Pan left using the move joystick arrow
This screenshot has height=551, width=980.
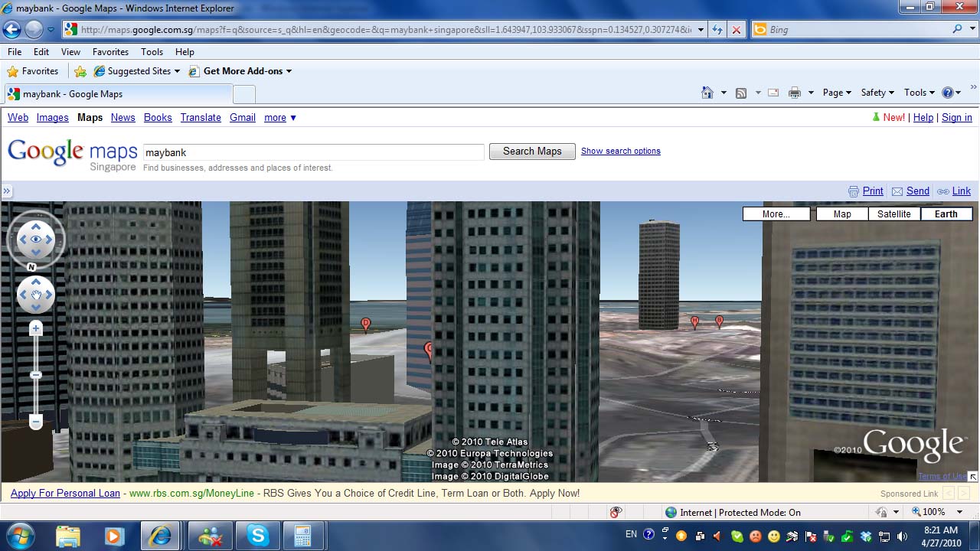tap(23, 295)
